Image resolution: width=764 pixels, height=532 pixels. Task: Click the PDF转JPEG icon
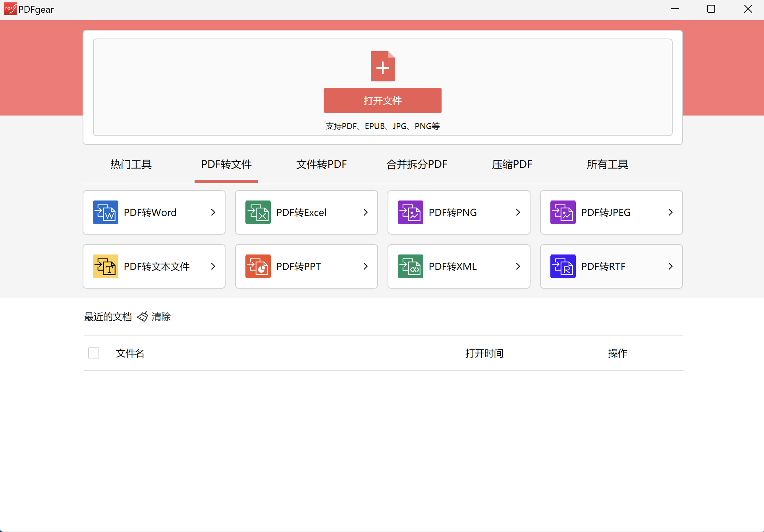tap(563, 212)
